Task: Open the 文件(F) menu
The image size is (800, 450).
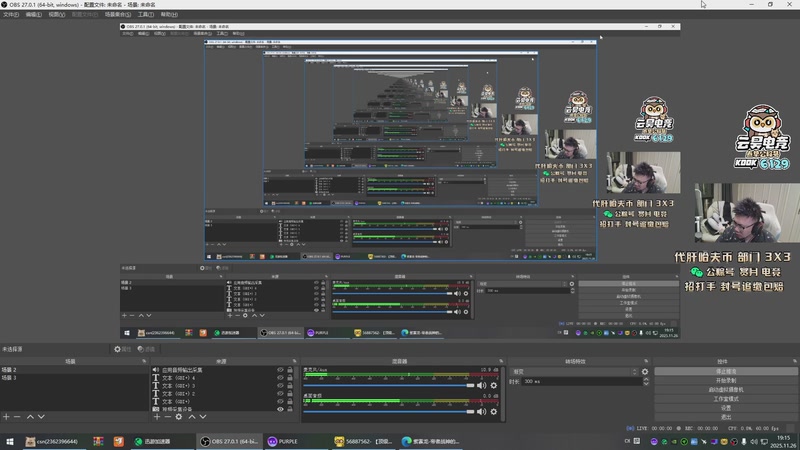Action: [x=10, y=14]
